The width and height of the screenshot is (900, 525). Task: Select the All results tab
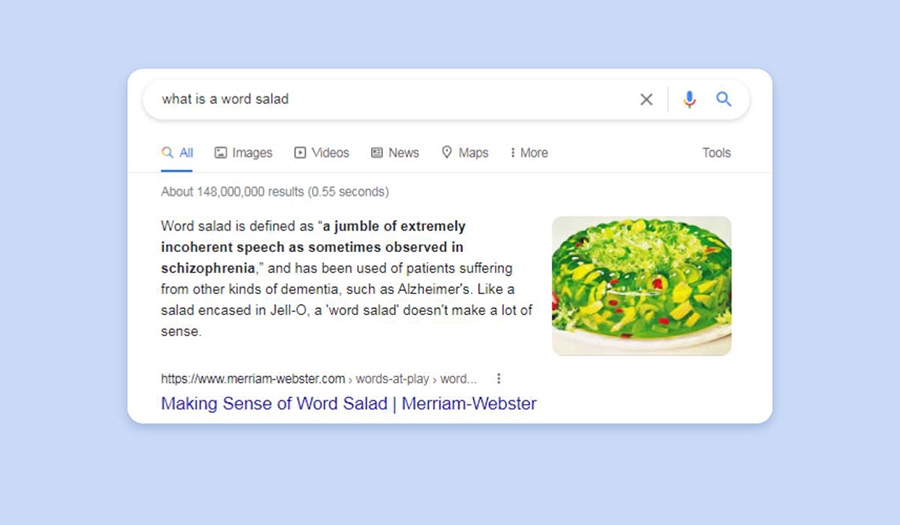click(186, 153)
